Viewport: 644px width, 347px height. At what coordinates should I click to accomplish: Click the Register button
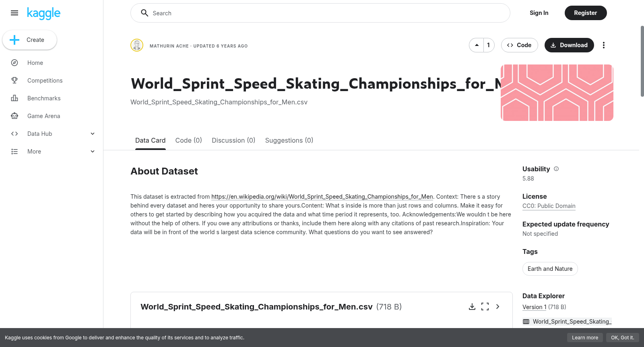tap(586, 13)
